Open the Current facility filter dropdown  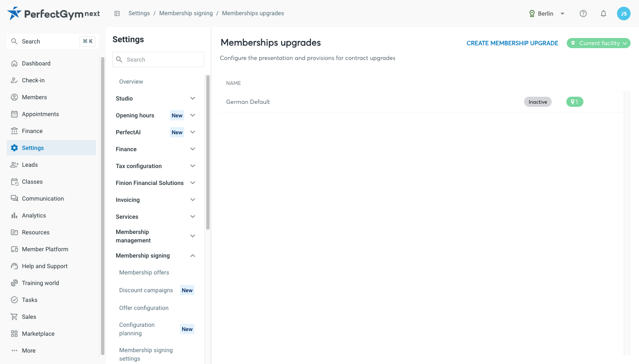(598, 43)
